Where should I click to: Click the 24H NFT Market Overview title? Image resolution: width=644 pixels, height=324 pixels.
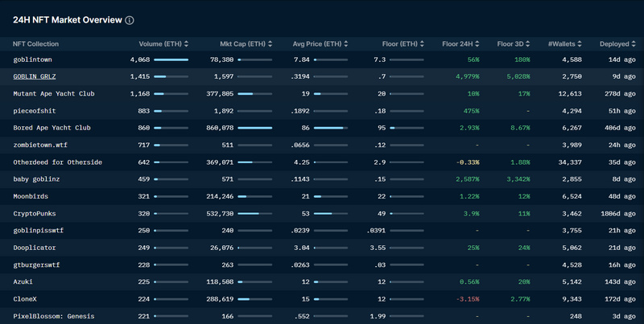point(68,20)
